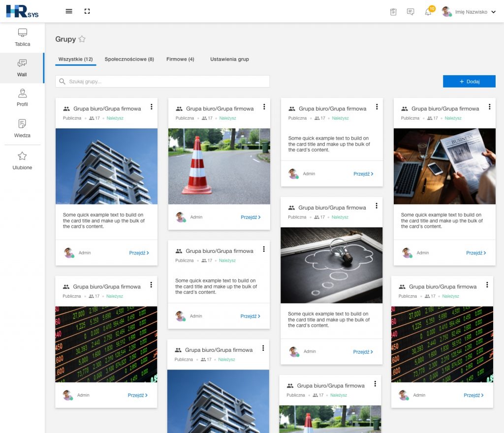Click 'Publiczna' on the lightbulb card
The height and width of the screenshot is (433, 504).
coord(297,217)
